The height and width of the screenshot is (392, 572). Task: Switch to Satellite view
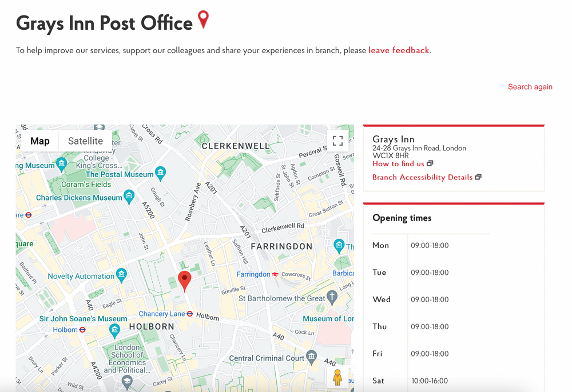point(85,141)
